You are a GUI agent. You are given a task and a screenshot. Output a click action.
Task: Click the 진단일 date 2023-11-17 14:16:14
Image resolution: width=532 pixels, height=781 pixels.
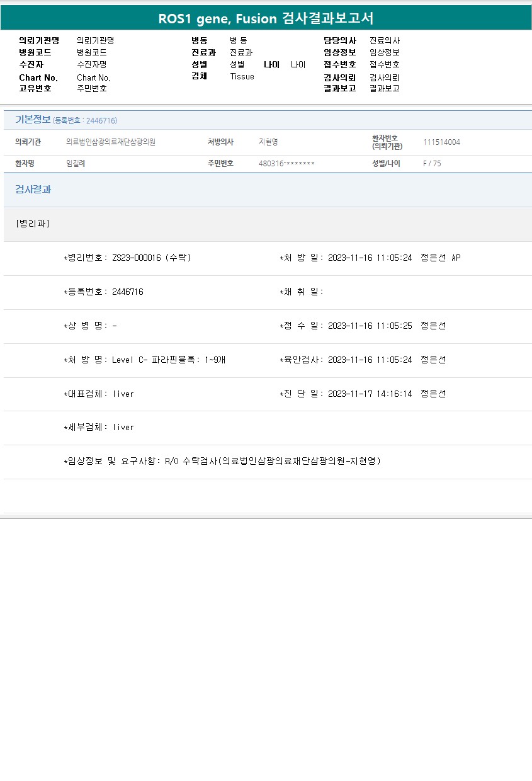[x=370, y=394]
